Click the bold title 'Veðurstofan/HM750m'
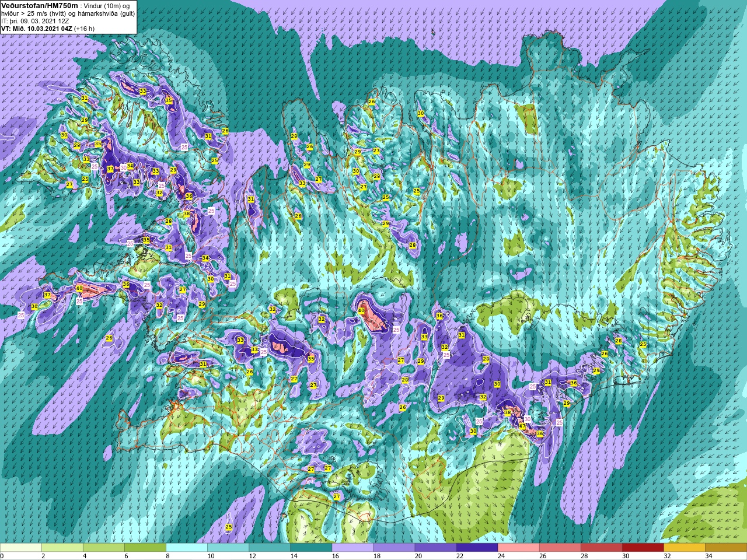The image size is (747, 560). pyautogui.click(x=39, y=5)
